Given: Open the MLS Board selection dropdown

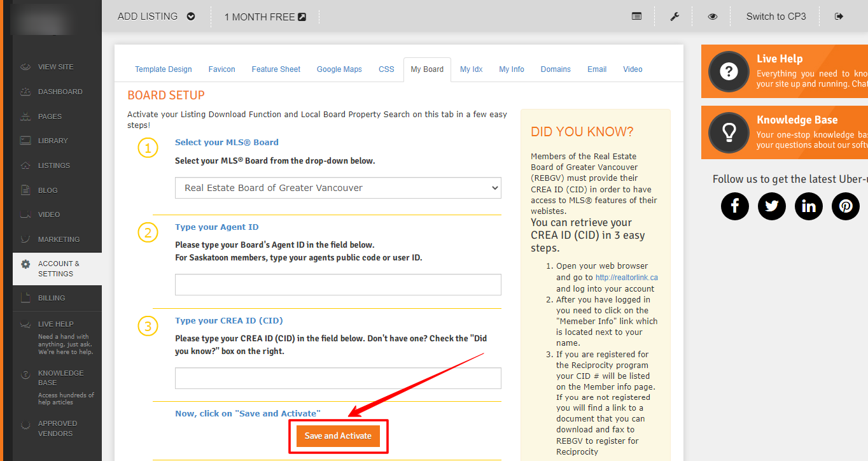Looking at the screenshot, I should click(x=338, y=188).
